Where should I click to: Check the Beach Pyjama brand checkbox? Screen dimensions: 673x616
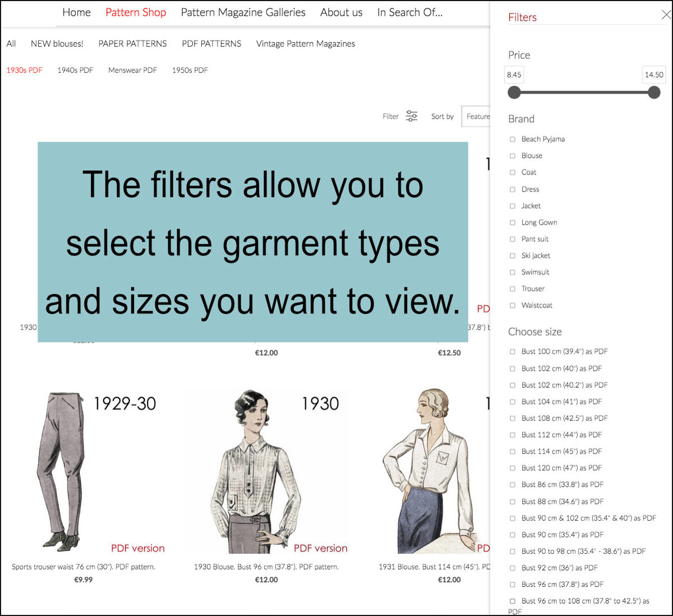[x=513, y=139]
